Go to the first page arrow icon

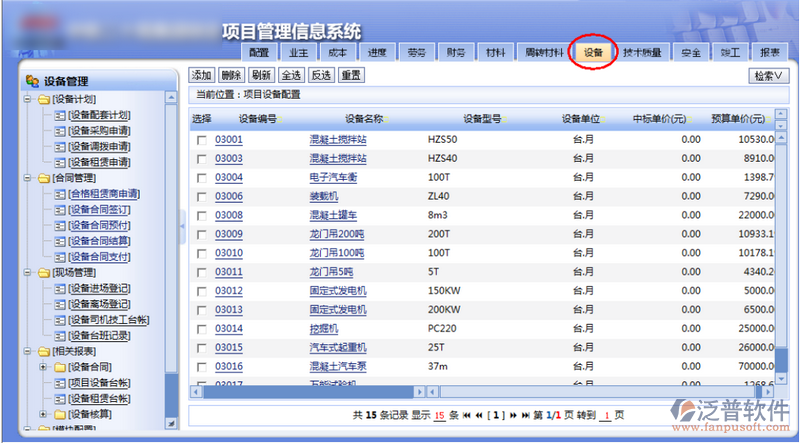coord(468,415)
